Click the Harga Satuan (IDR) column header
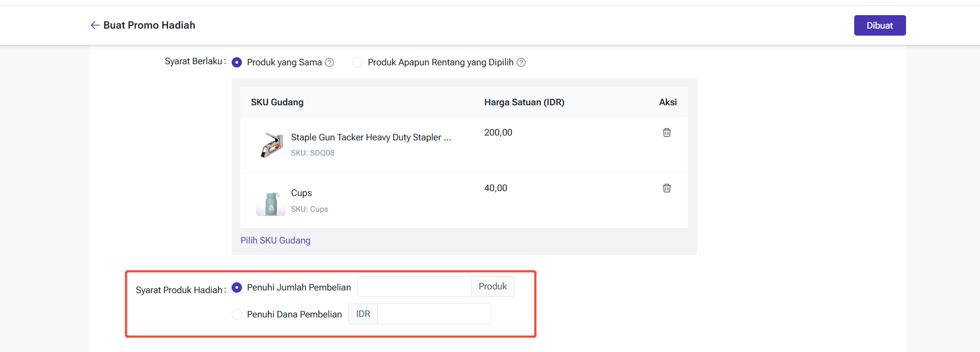The height and width of the screenshot is (352, 980). (x=524, y=103)
